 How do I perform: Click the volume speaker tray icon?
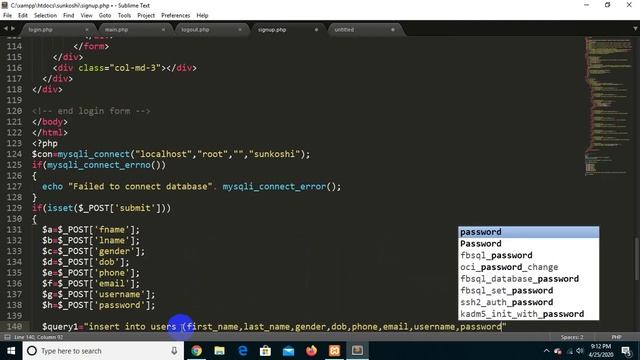pos(580,351)
